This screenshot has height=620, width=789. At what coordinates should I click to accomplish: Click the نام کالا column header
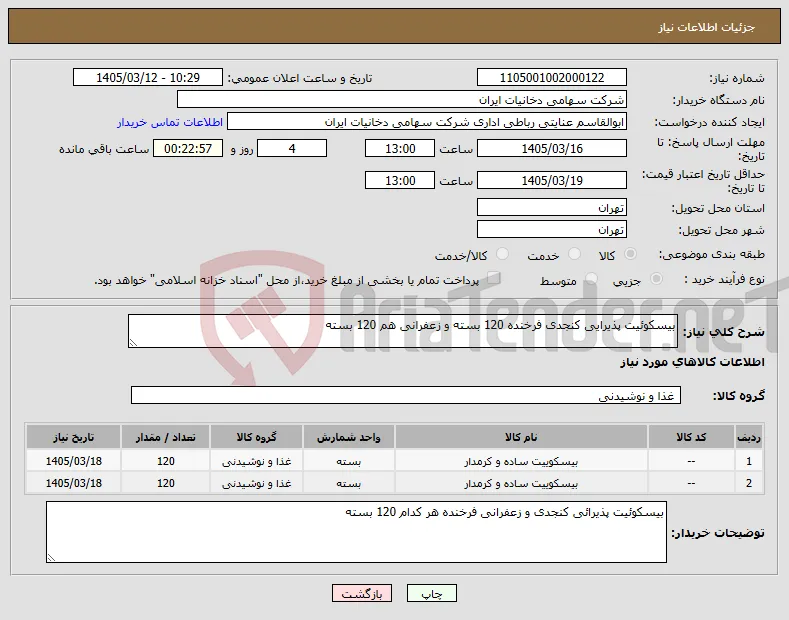pyautogui.click(x=521, y=437)
